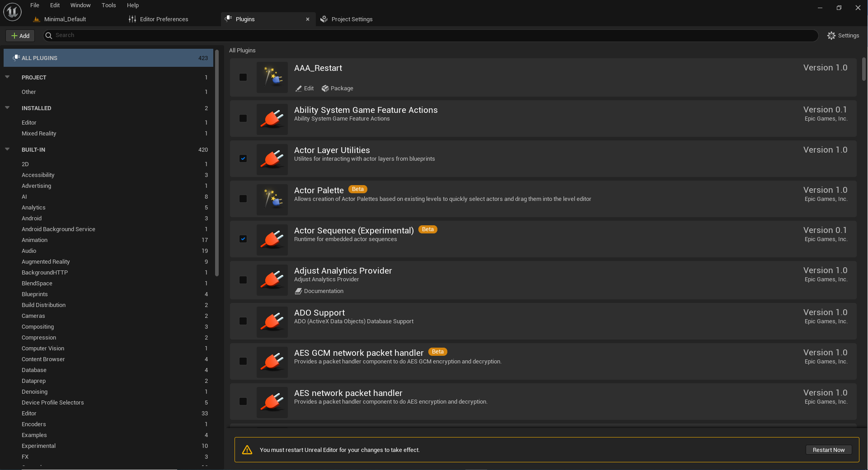The image size is (868, 470).
Task: Click the Package box icon under AAA_Restart
Action: coord(325,88)
